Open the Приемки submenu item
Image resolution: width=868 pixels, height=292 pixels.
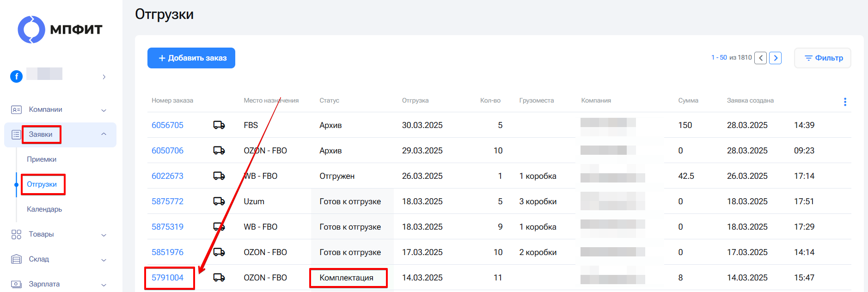pyautogui.click(x=42, y=159)
